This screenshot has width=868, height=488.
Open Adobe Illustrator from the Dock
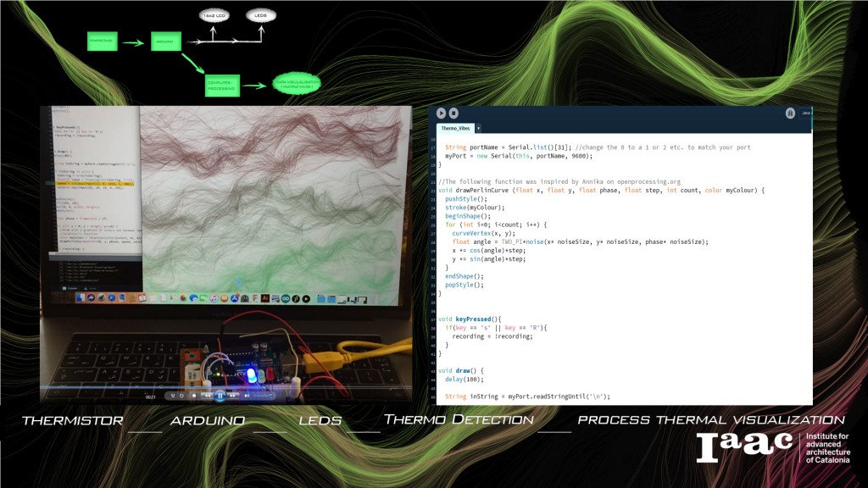click(x=264, y=298)
